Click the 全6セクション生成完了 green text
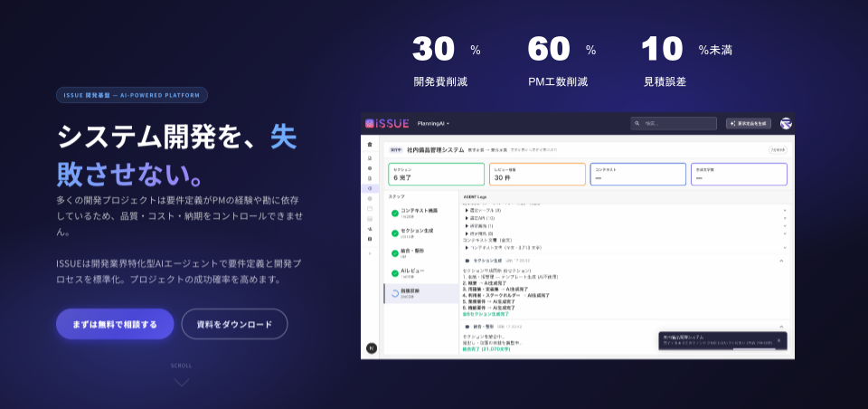868x409 pixels. click(x=486, y=314)
